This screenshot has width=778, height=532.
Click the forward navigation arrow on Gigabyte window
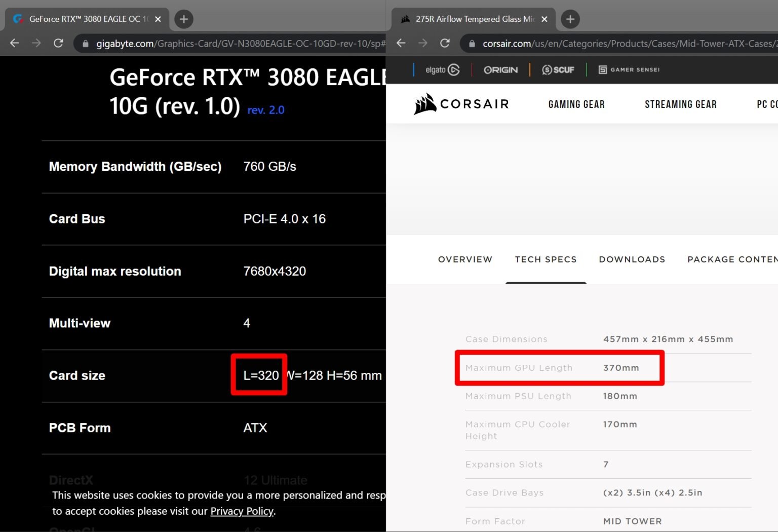(x=36, y=43)
